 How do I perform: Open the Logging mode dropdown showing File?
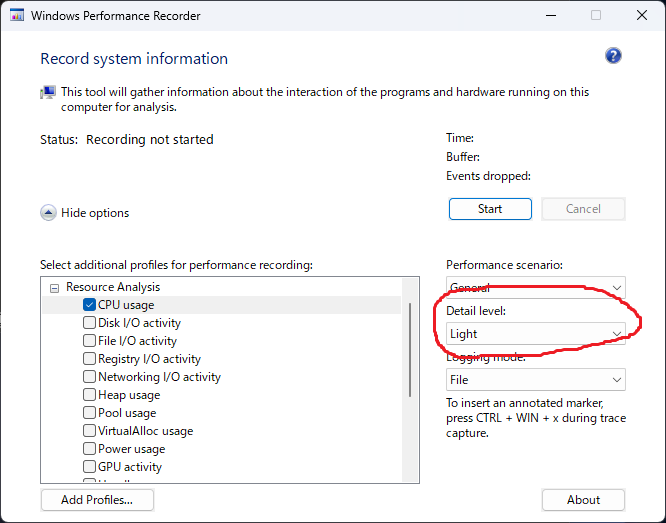[536, 379]
